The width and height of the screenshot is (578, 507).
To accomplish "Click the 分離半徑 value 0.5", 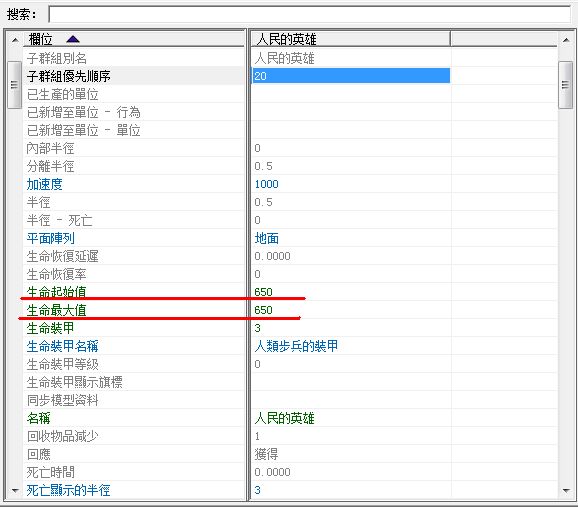I will (264, 166).
